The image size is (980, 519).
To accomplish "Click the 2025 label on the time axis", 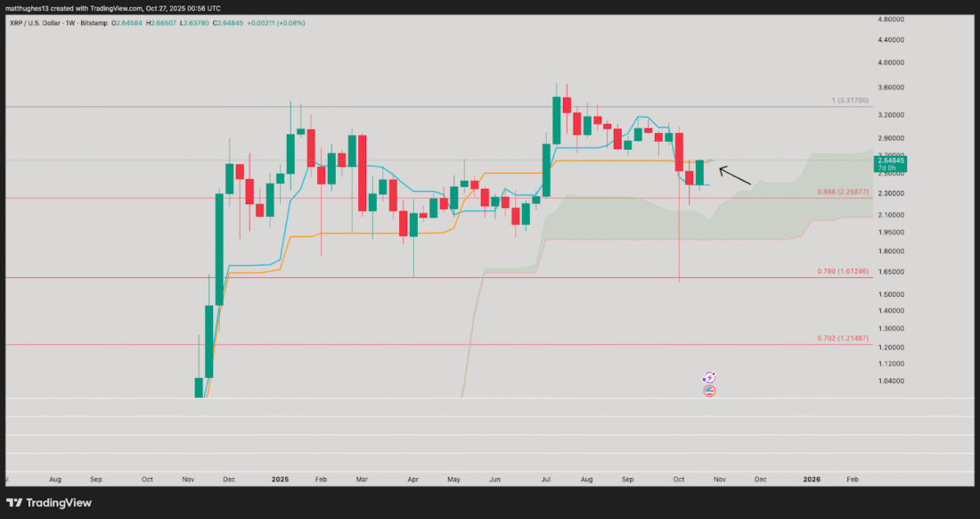I will coord(280,479).
